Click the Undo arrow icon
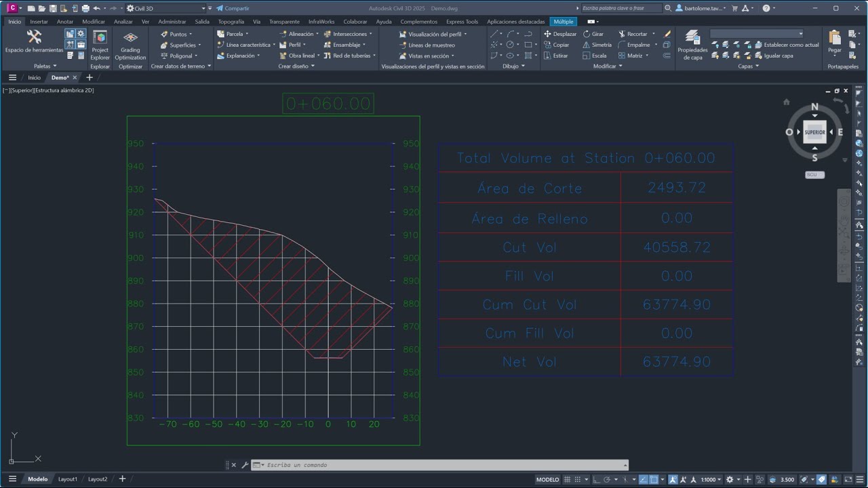 pos(96,8)
